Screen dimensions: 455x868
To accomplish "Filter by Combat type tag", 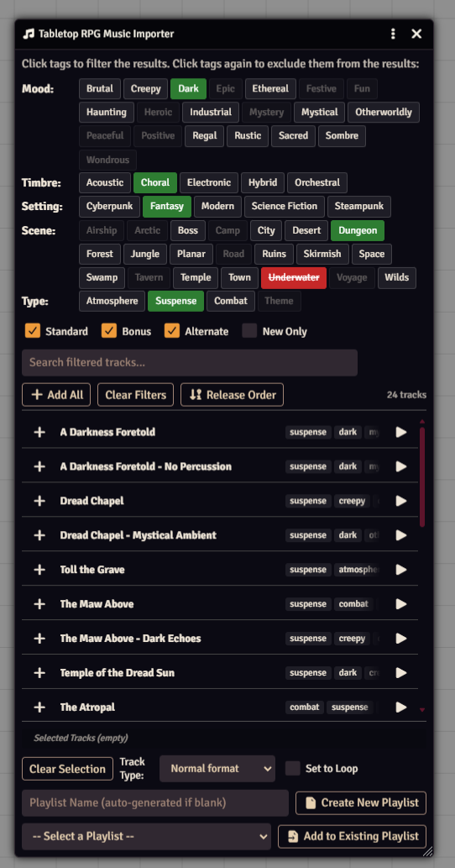I will (x=231, y=301).
